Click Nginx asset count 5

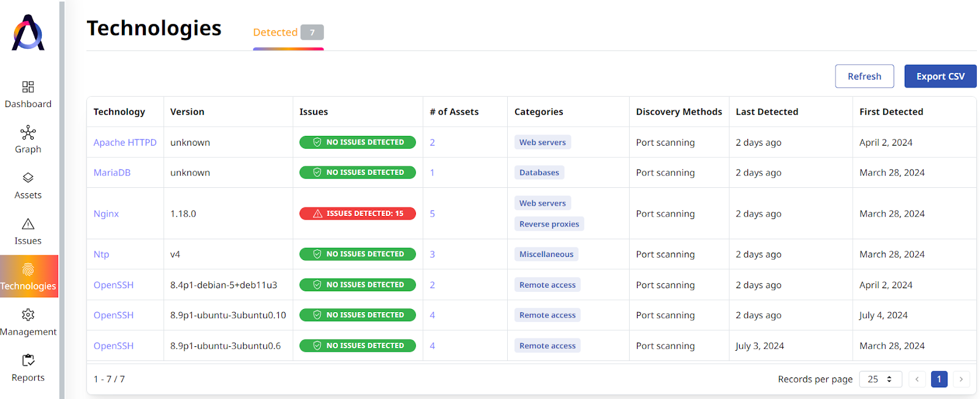tap(432, 214)
